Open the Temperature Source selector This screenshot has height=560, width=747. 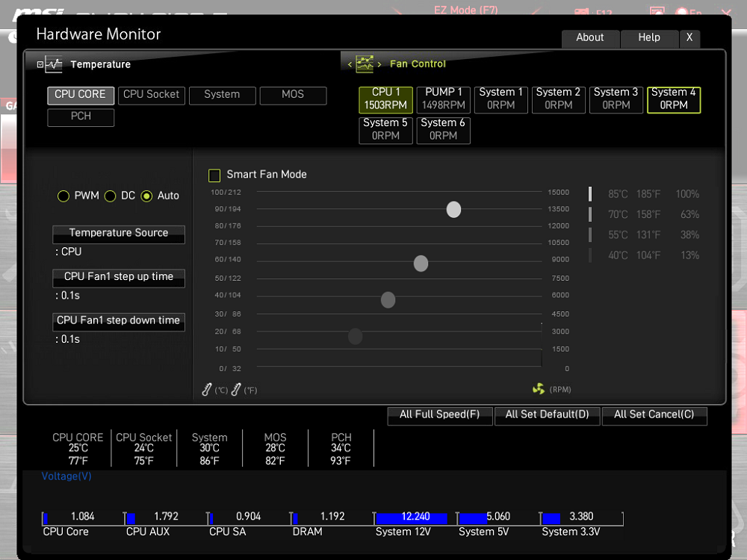119,234
